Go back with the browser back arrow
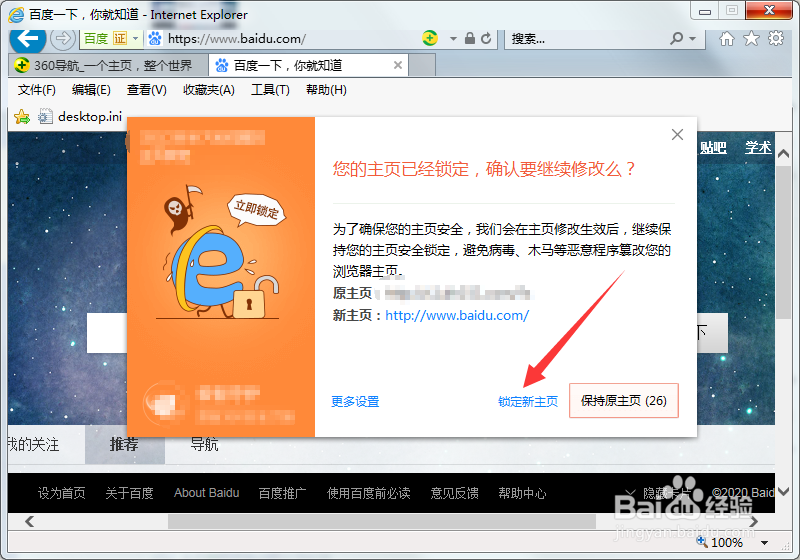Viewport: 800px width, 560px height. click(28, 38)
